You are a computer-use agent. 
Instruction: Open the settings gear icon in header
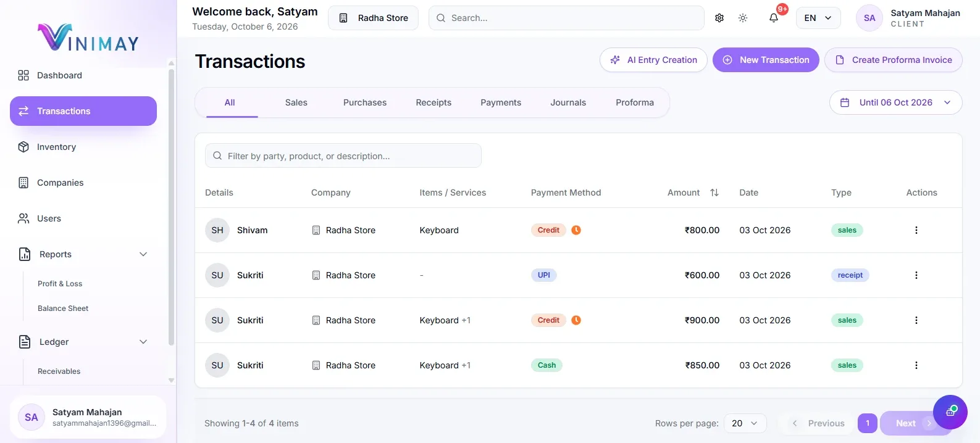pyautogui.click(x=719, y=18)
